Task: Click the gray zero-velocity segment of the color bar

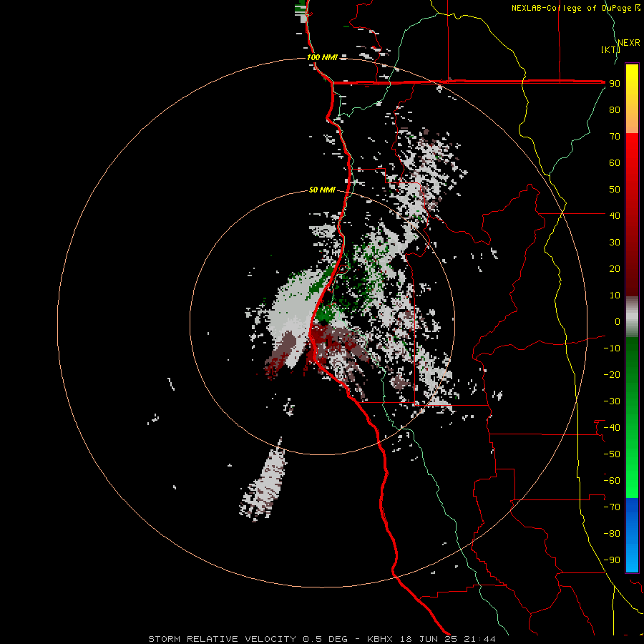Action: (632, 317)
